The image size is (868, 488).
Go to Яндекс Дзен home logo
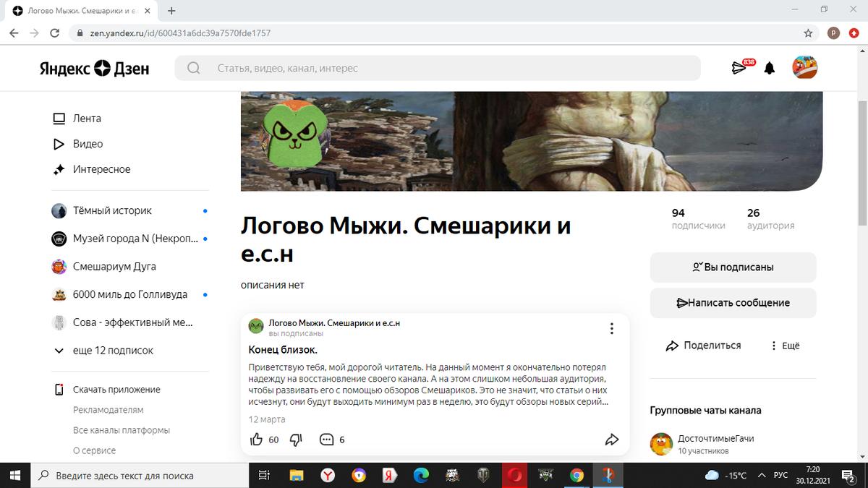click(x=94, y=69)
